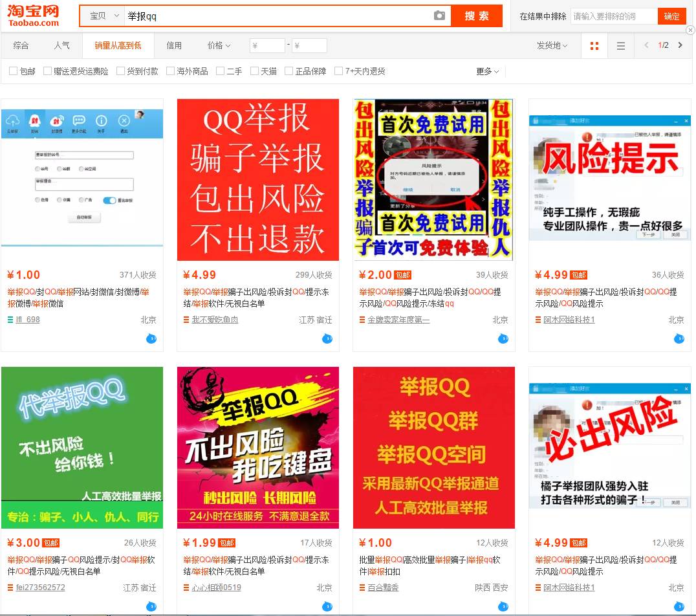Viewport: 696px width, 616px height.
Task: Click 包邮 badge on ¥1.99 item
Action: coord(227,543)
